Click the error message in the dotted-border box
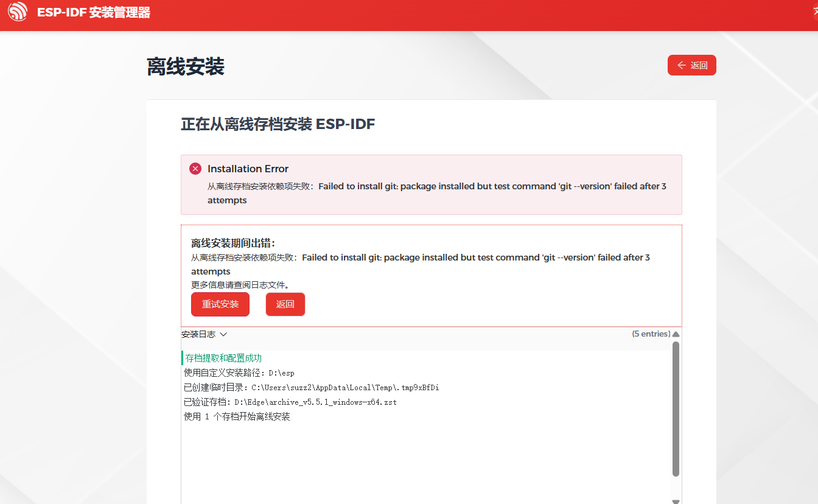The width and height of the screenshot is (818, 504). 421,264
